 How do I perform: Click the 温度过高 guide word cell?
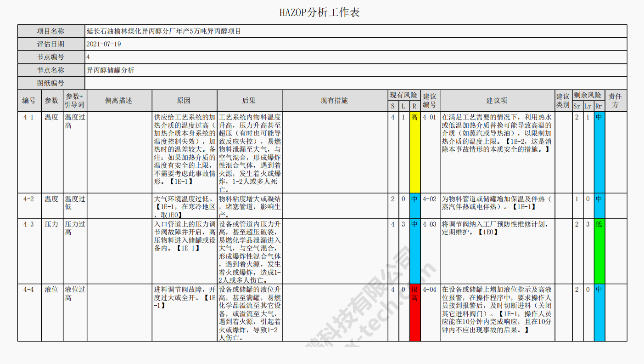click(x=75, y=152)
